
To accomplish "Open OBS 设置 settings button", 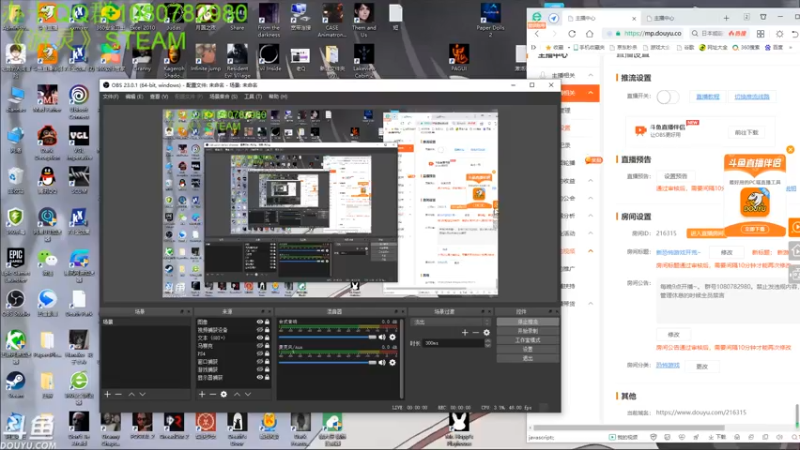I will point(528,349).
